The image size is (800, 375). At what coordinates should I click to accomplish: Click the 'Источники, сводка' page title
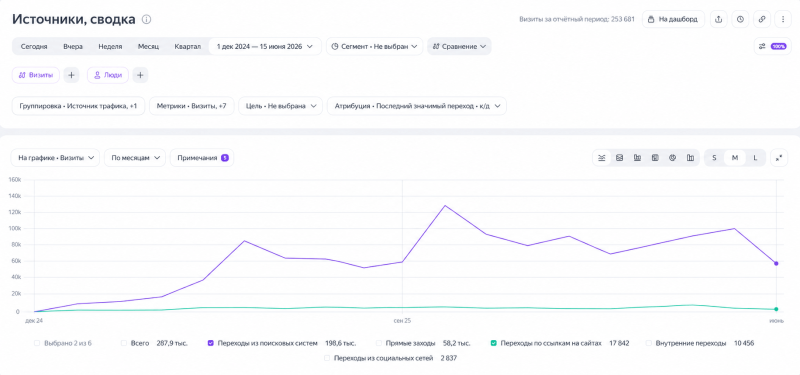point(73,19)
